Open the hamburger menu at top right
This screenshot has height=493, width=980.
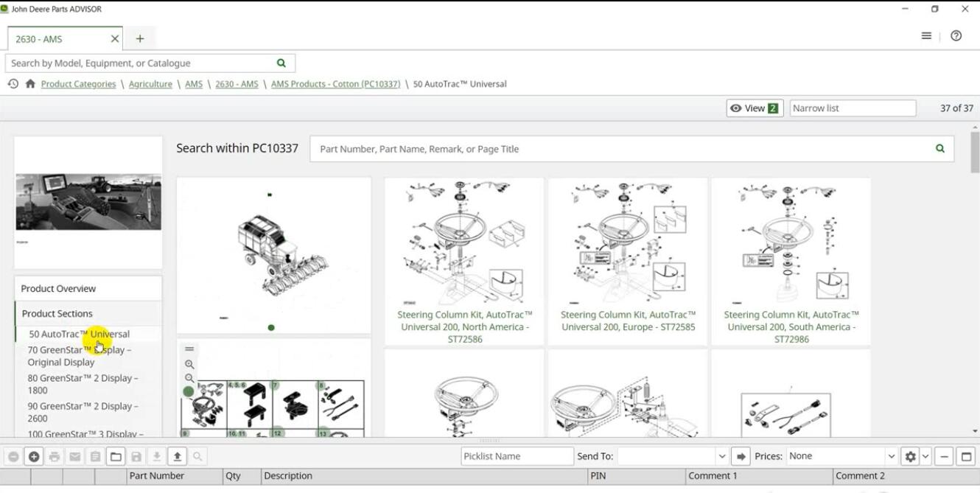click(x=926, y=36)
